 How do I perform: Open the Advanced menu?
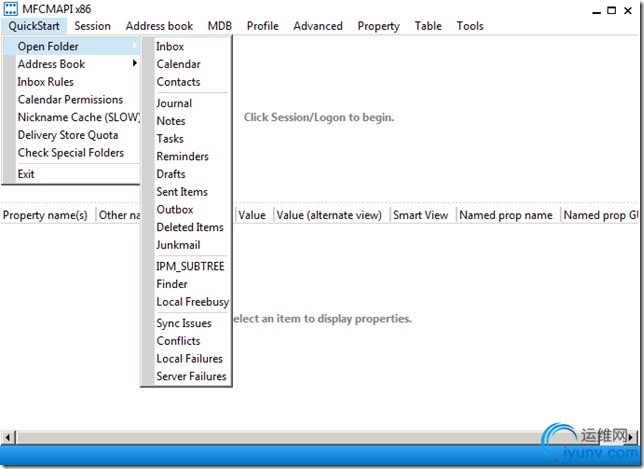(x=318, y=26)
